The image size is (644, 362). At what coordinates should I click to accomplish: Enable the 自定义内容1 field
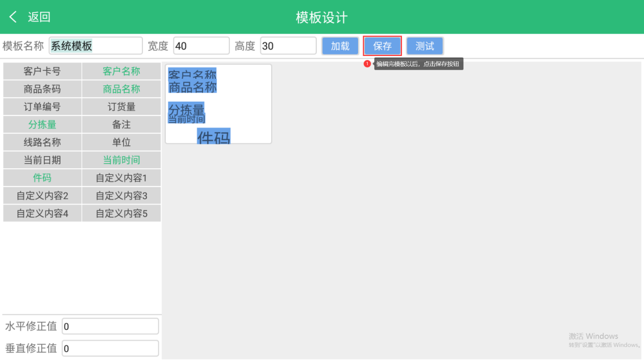(x=121, y=178)
